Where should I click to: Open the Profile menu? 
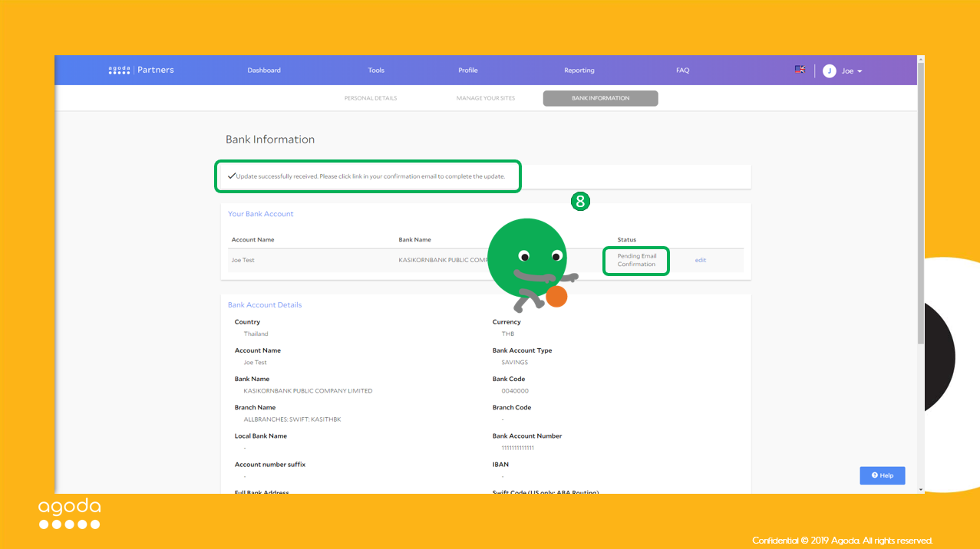[468, 71]
